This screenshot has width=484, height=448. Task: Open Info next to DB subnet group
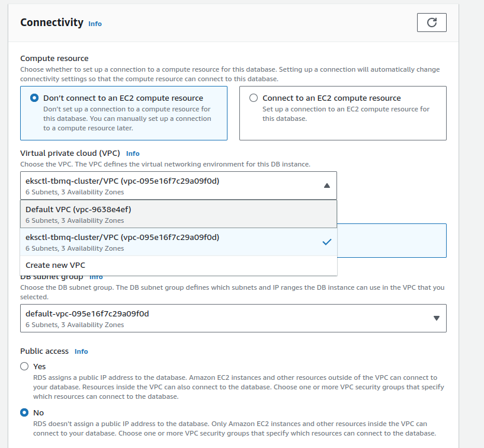pyautogui.click(x=96, y=276)
